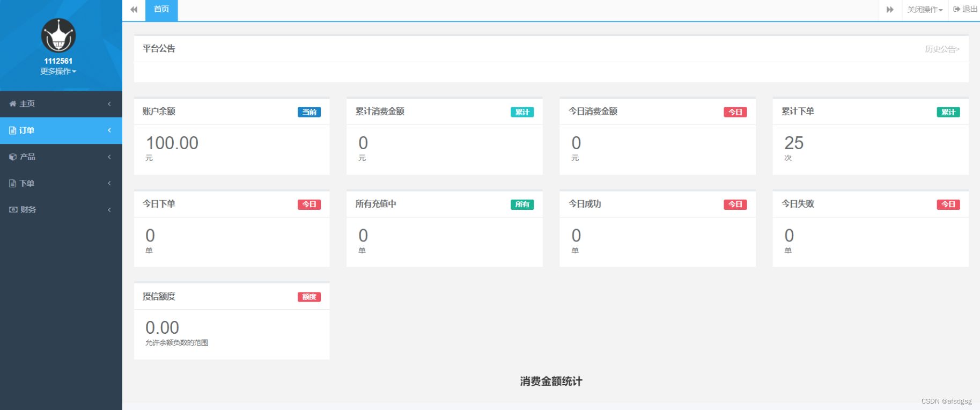Image resolution: width=980 pixels, height=410 pixels.
Task: Click the logout icon beside 退出
Action: pyautogui.click(x=956, y=9)
